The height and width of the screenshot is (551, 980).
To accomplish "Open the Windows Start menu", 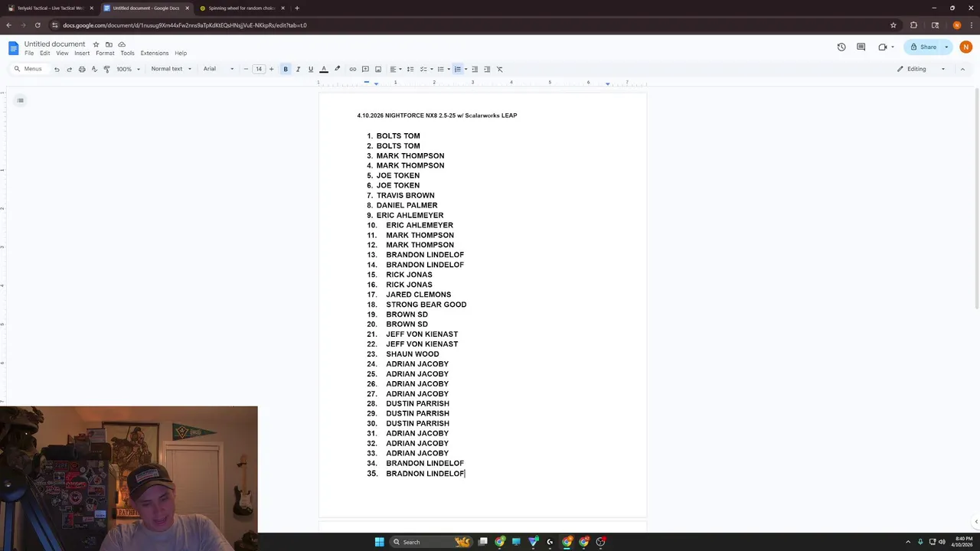I will pyautogui.click(x=379, y=542).
